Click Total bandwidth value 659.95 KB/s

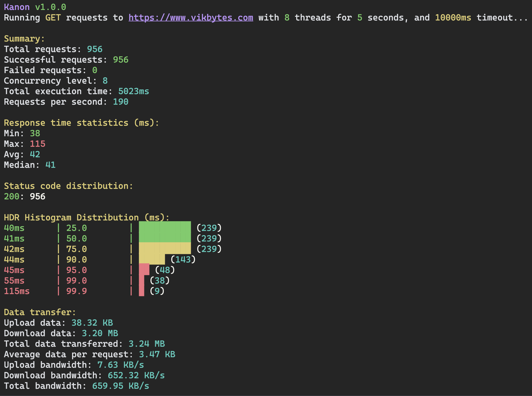[x=121, y=386]
